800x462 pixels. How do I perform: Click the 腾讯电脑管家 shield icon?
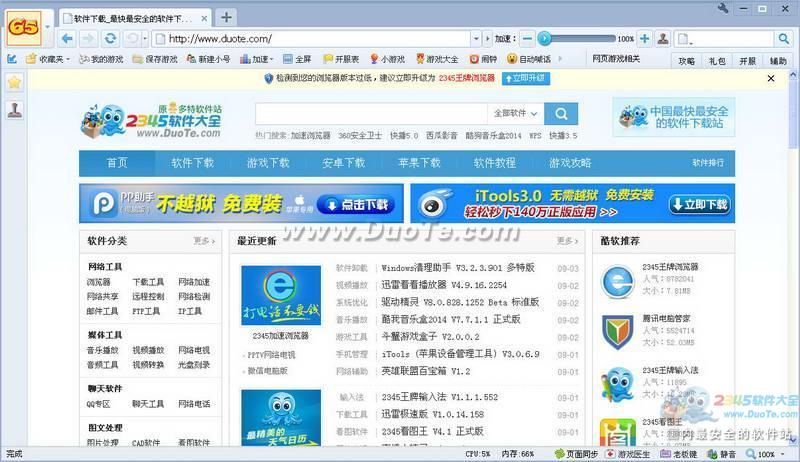617,332
